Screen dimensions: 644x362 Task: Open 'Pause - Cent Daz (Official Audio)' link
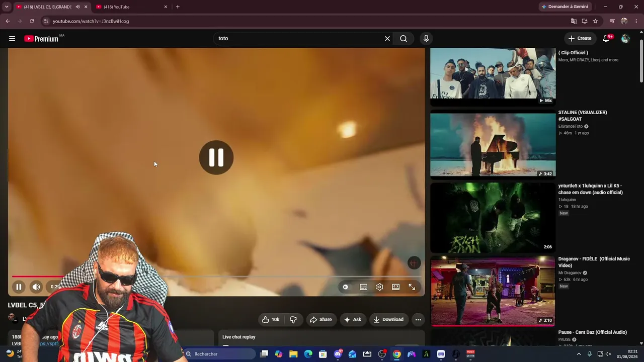593,332
